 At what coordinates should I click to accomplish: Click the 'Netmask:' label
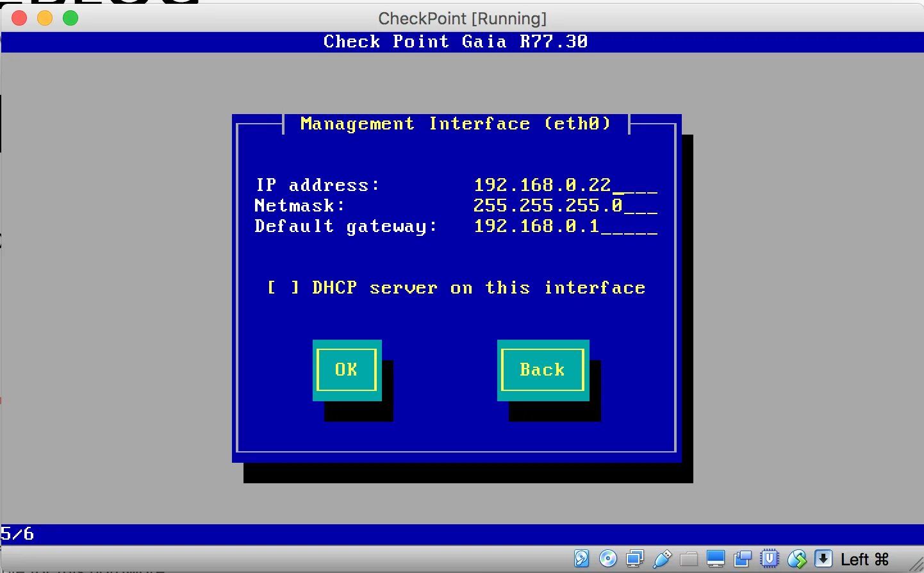(x=300, y=206)
